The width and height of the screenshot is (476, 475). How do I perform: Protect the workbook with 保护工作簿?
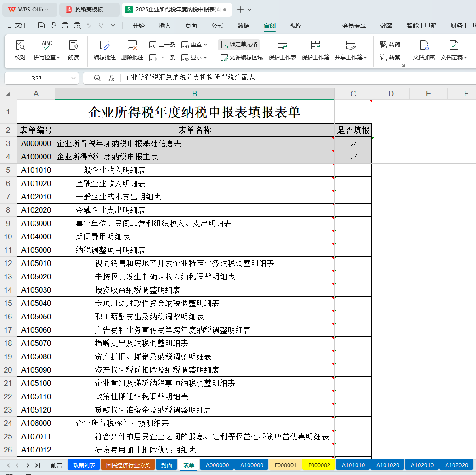[315, 50]
